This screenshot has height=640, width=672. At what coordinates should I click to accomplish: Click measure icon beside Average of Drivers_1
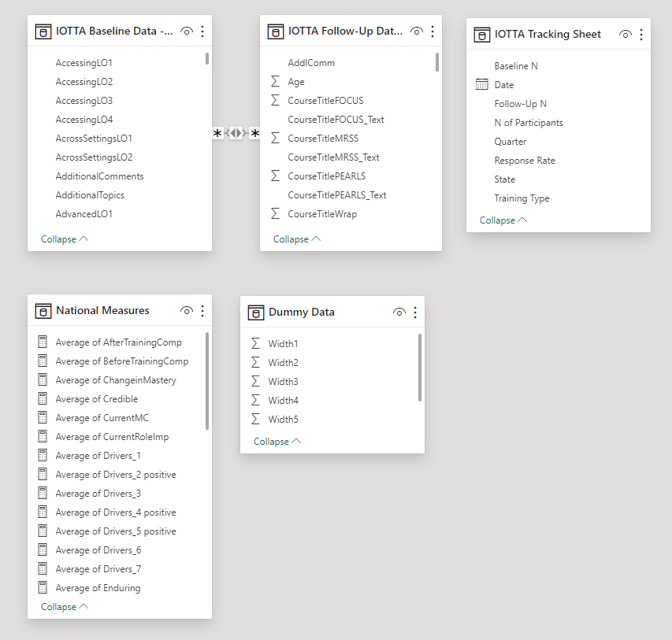43,455
